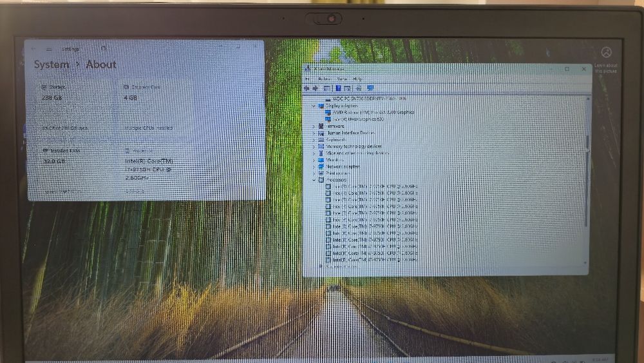Expand the Monitors node
644x363 pixels.
click(314, 160)
